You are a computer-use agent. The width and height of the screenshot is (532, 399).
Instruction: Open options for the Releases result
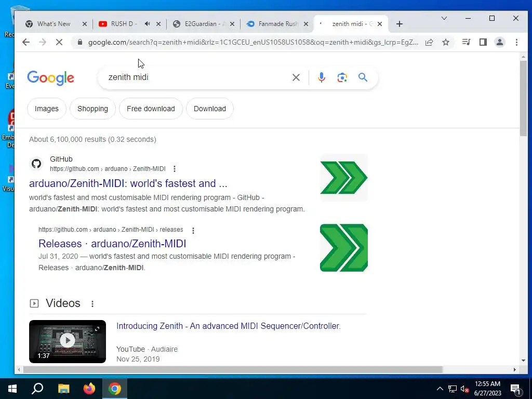pos(193,230)
